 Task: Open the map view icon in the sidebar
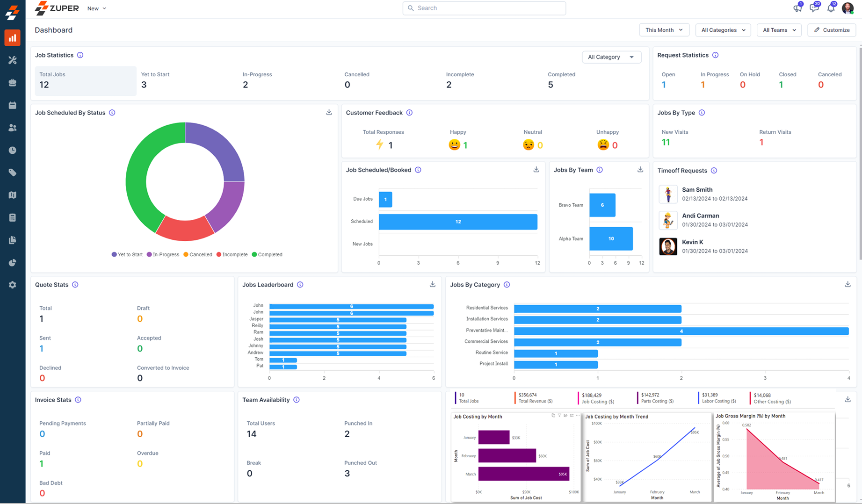pos(13,194)
